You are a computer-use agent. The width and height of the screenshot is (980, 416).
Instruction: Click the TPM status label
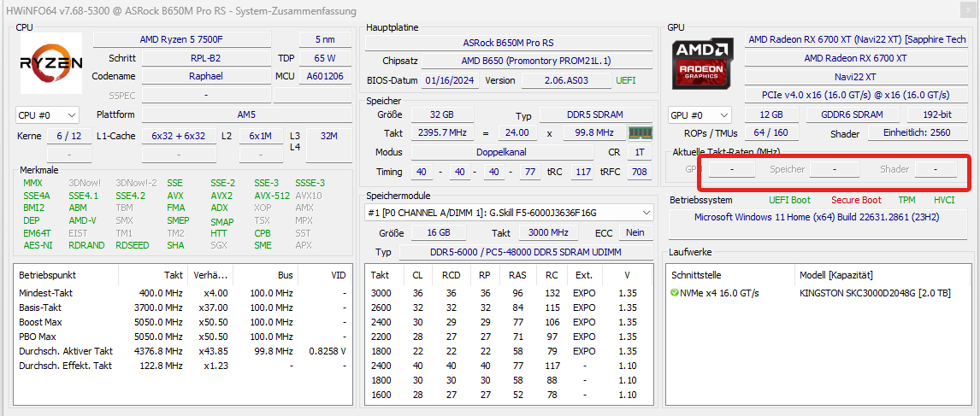(x=906, y=200)
